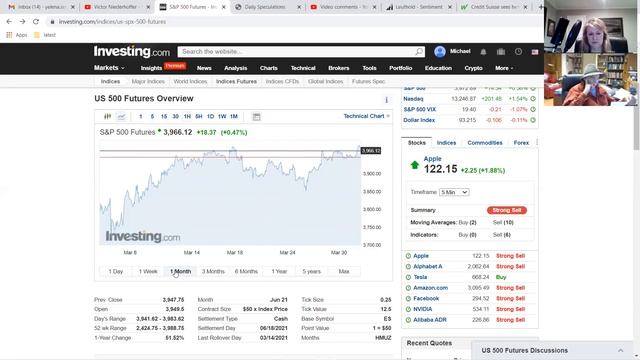Open more options next to Forex tab

click(537, 142)
